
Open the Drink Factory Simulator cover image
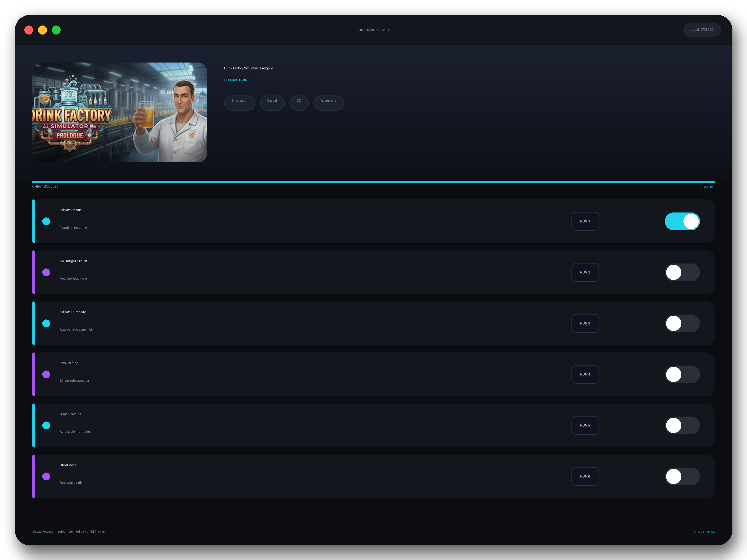(x=119, y=112)
